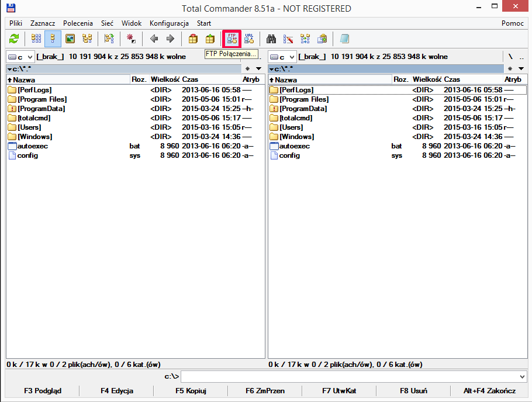Click F3 Podgląd button
532x402 pixels.
[43, 391]
